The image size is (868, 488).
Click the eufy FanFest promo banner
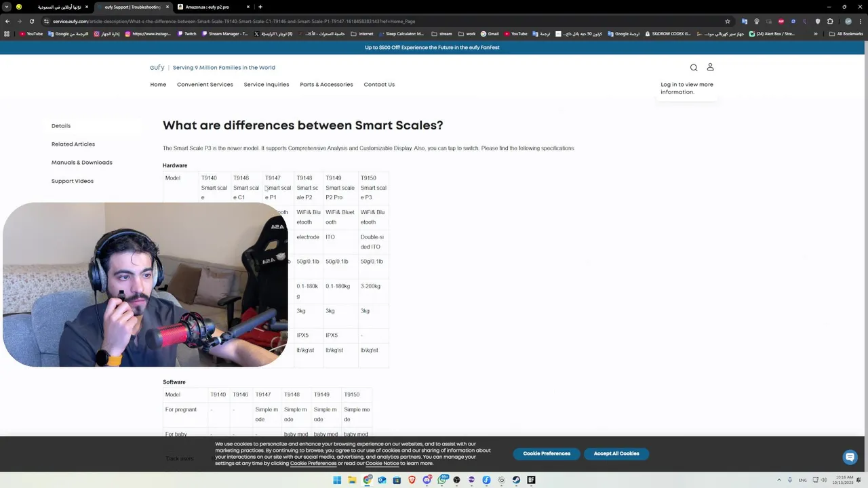point(432,47)
